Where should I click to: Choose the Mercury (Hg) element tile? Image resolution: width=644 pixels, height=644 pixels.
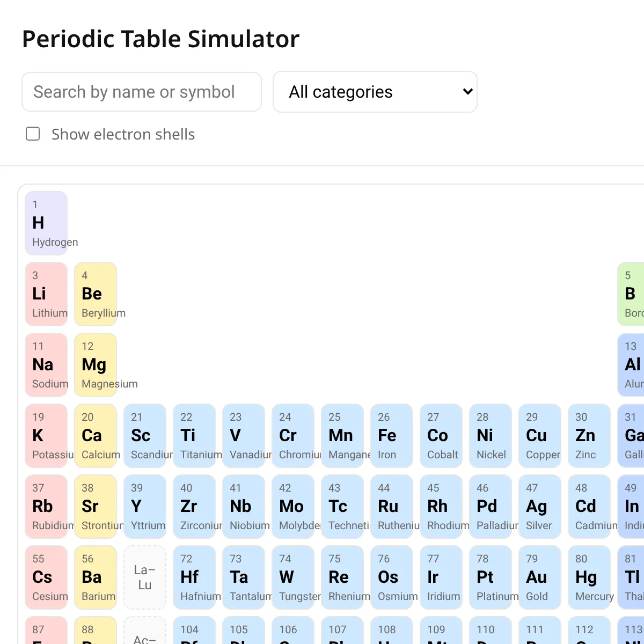589,577
